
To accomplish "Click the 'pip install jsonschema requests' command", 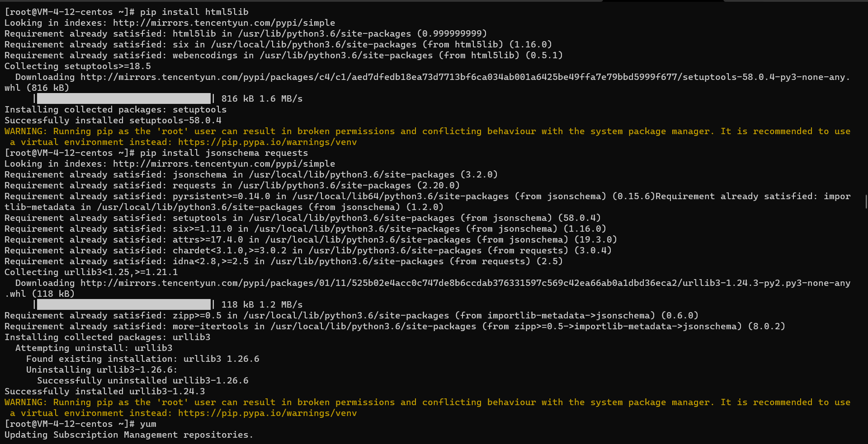I will tap(224, 153).
